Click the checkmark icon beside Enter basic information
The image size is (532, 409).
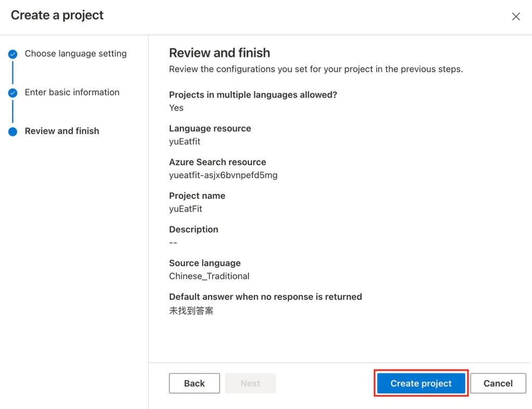pos(13,93)
